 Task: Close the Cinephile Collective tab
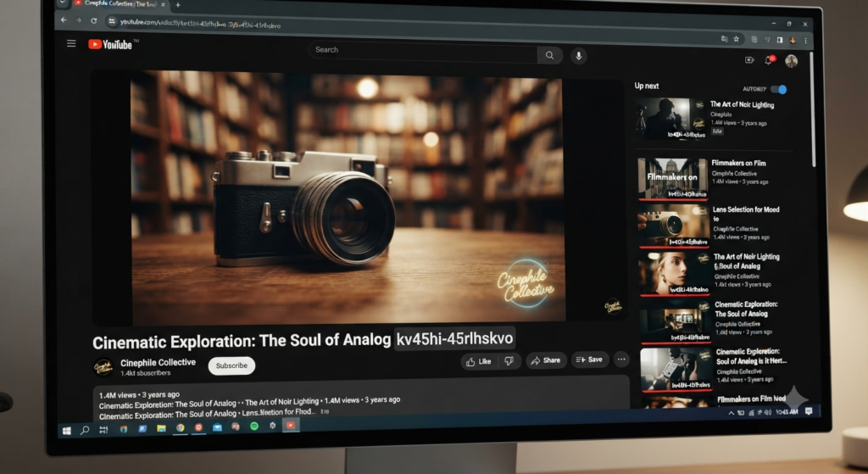click(164, 4)
